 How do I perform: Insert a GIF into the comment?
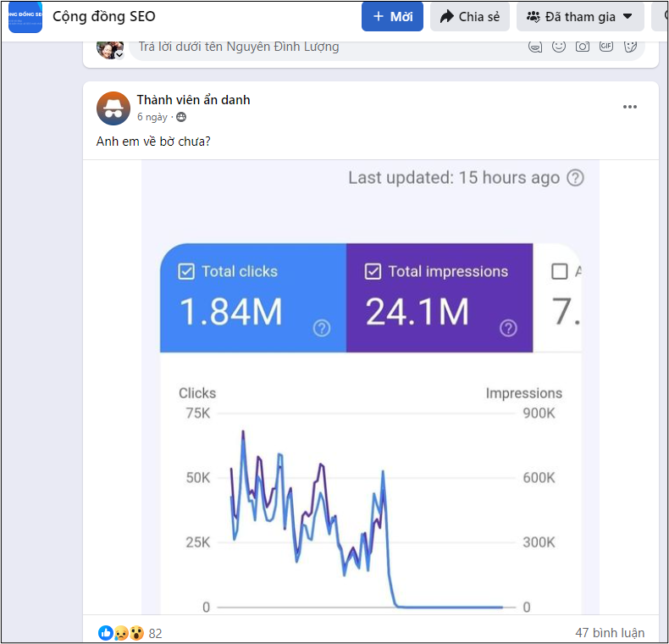[x=606, y=47]
